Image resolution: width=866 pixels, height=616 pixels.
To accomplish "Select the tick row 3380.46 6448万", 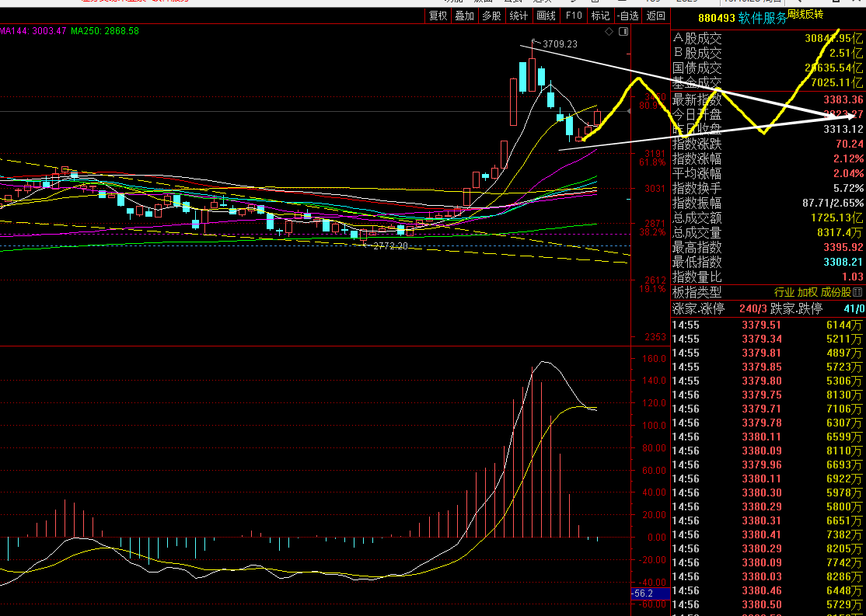I will tap(768, 590).
